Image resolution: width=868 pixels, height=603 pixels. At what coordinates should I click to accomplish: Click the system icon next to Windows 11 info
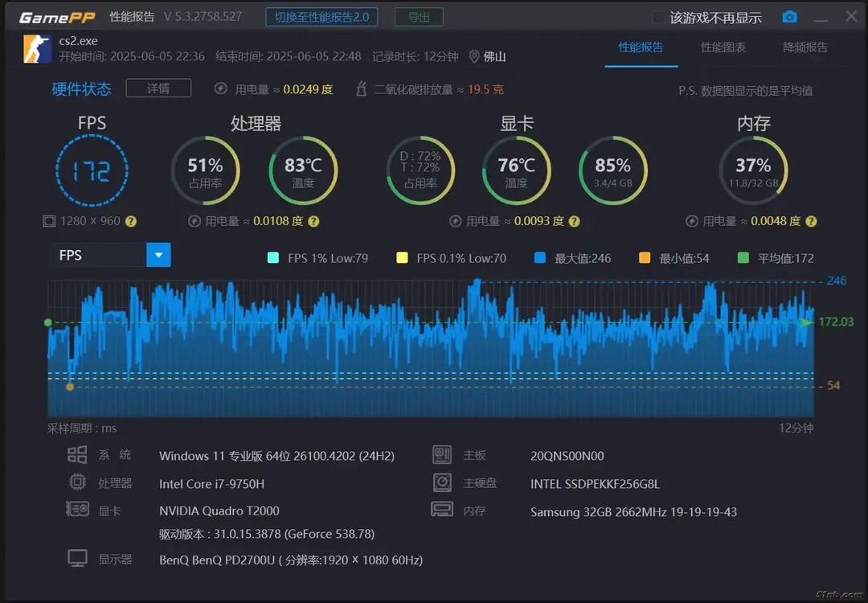(77, 454)
